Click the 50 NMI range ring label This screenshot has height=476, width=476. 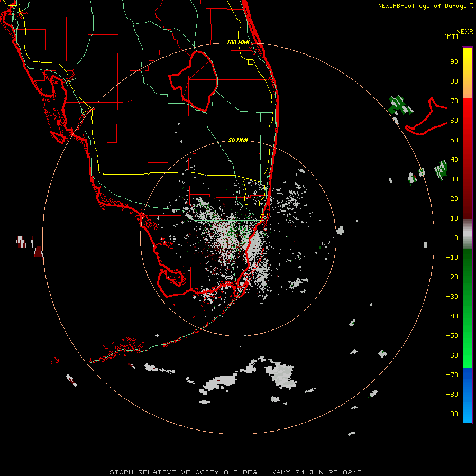click(238, 140)
